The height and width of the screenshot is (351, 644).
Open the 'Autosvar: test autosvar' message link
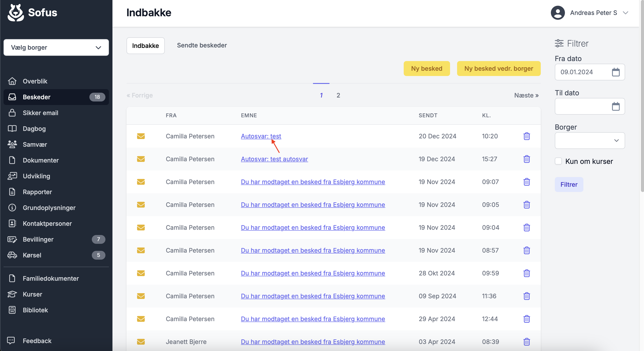click(x=274, y=159)
